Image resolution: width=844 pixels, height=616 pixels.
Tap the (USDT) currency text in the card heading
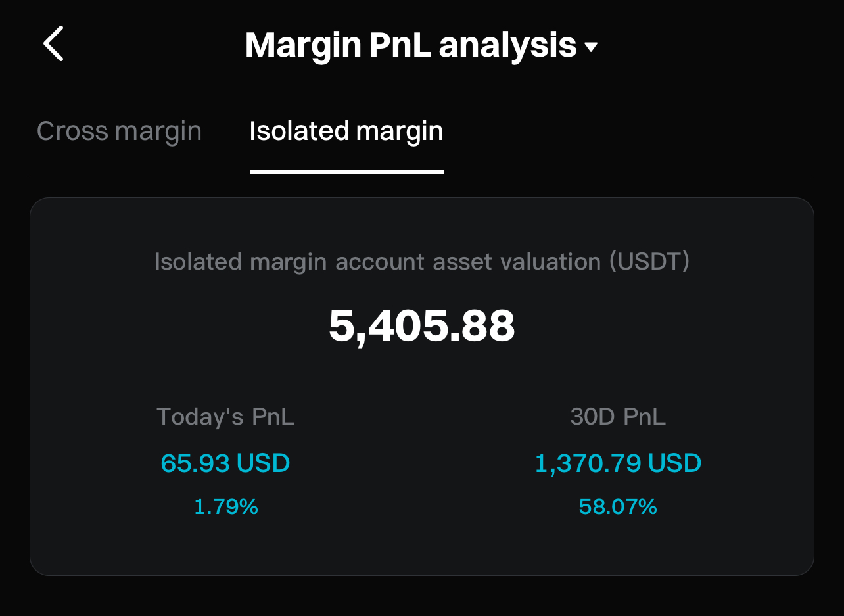coord(649,262)
